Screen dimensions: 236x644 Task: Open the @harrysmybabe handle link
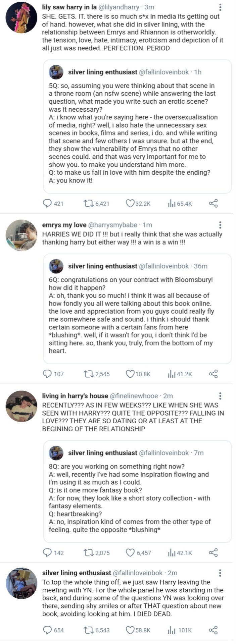[x=114, y=225]
